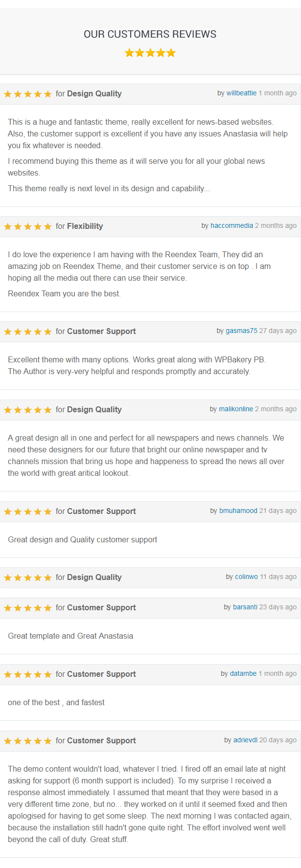Visit the gasmas75 user link
Viewport: 301px width, 868px height.
[241, 331]
